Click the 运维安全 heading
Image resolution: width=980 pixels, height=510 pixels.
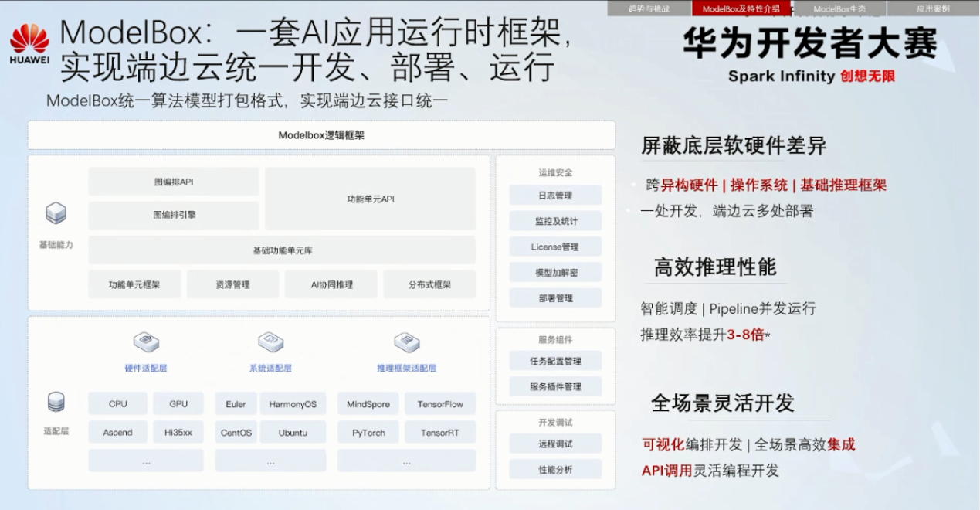pyautogui.click(x=555, y=172)
